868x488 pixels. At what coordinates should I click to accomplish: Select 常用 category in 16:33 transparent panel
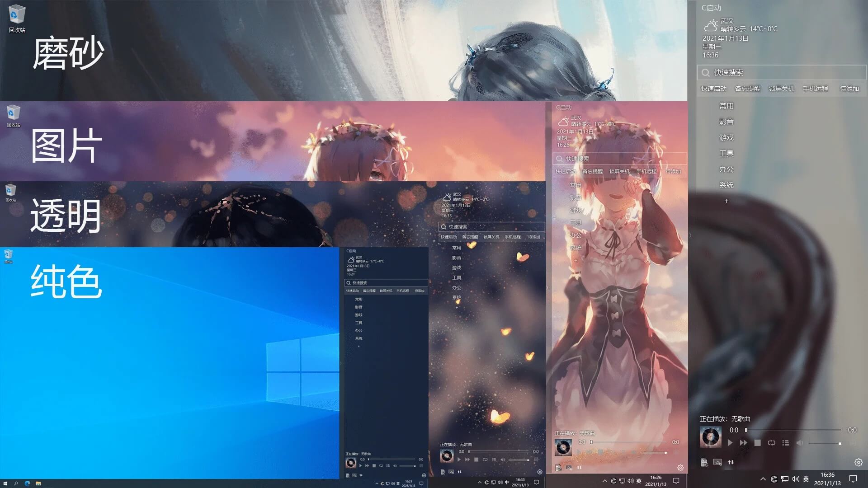coord(457,248)
